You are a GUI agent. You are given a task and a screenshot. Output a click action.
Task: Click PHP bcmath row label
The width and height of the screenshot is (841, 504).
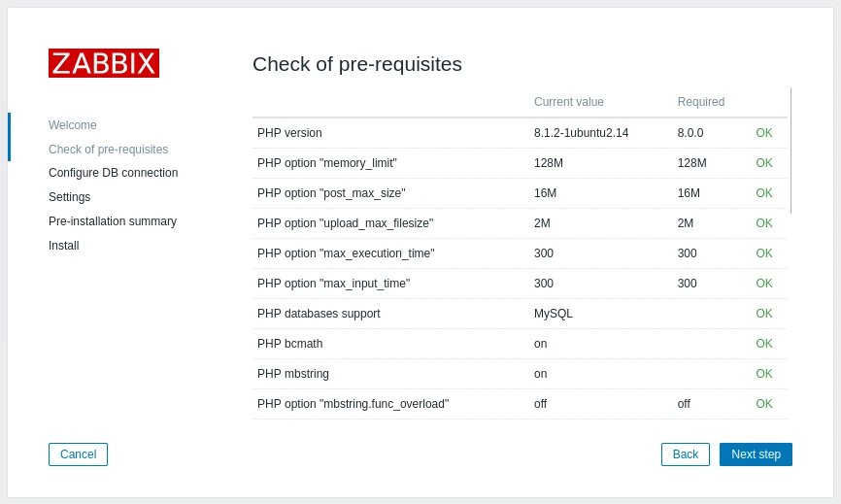(x=290, y=344)
